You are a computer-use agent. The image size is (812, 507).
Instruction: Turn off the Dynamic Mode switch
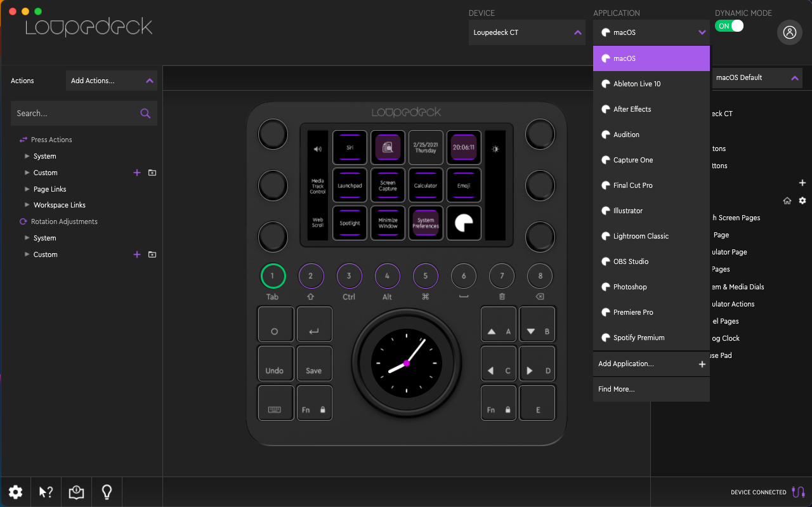[x=729, y=26]
